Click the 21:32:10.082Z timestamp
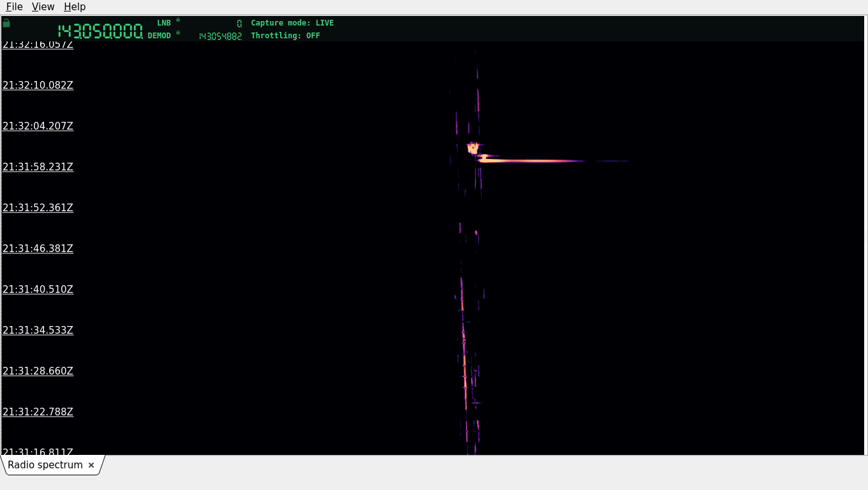This screenshot has height=490, width=868. pyautogui.click(x=38, y=85)
